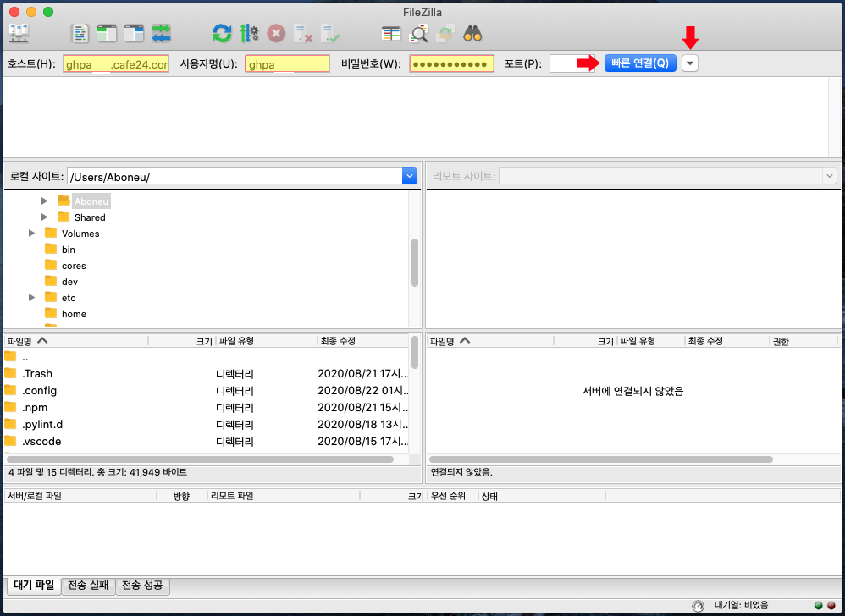Sort local files by 최종 수정 column header
The width and height of the screenshot is (845, 616).
click(362, 341)
